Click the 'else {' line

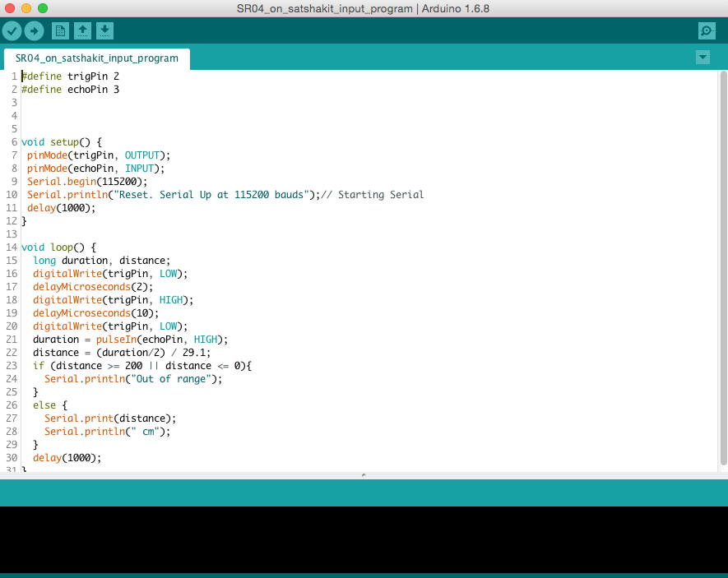tap(50, 405)
